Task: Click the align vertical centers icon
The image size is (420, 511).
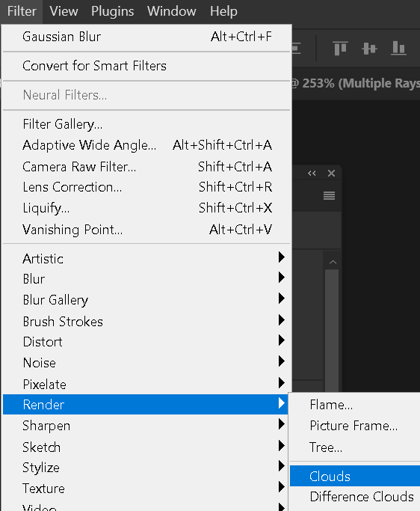Action: (x=369, y=49)
